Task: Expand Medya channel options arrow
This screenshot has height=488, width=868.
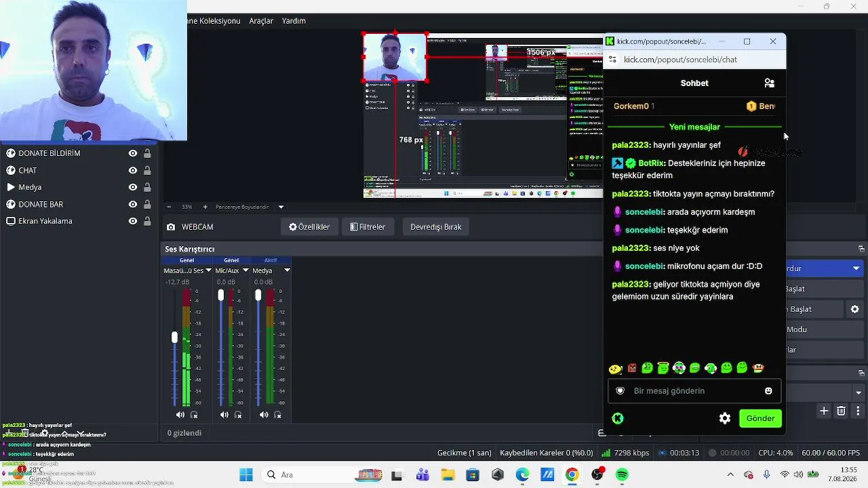Action: coord(287,270)
